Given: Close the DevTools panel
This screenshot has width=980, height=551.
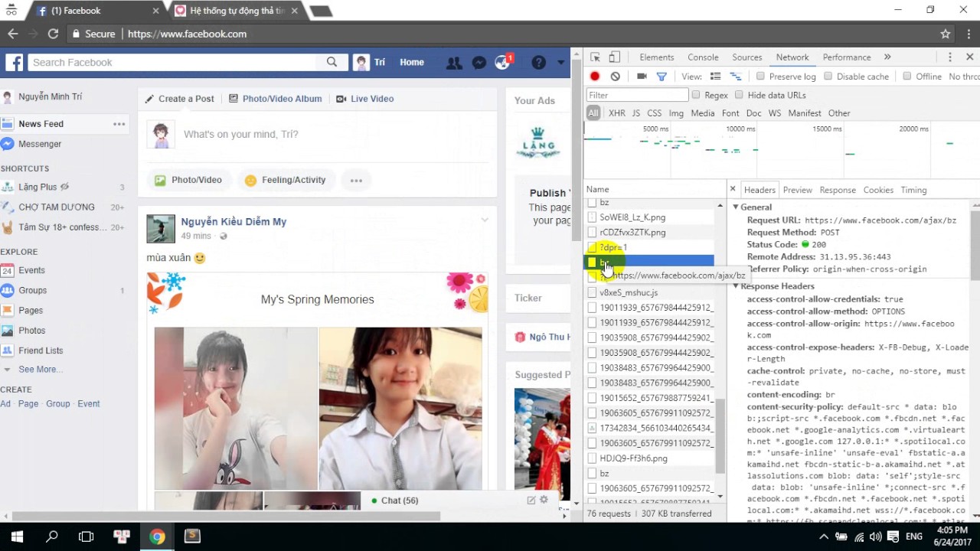Looking at the screenshot, I should coord(969,57).
